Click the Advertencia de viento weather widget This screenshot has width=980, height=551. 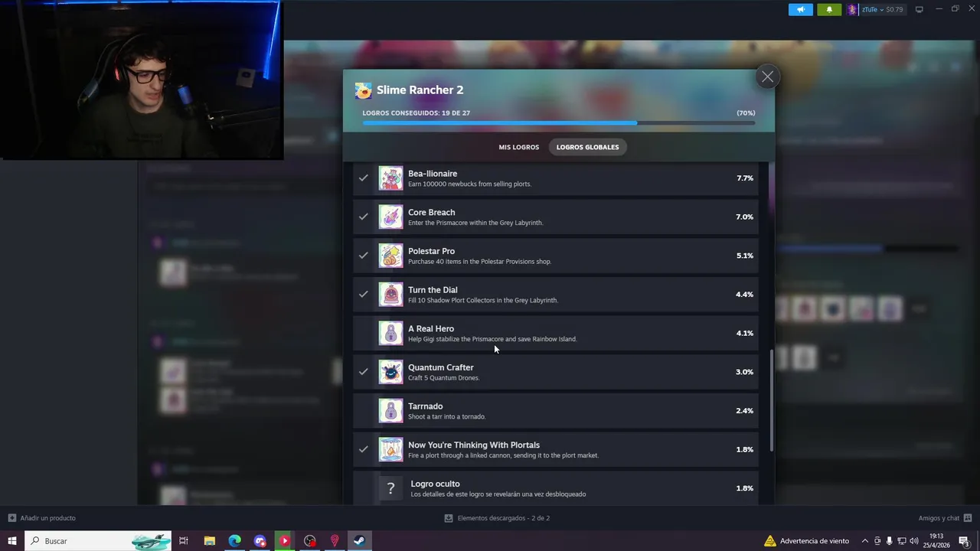coord(806,541)
